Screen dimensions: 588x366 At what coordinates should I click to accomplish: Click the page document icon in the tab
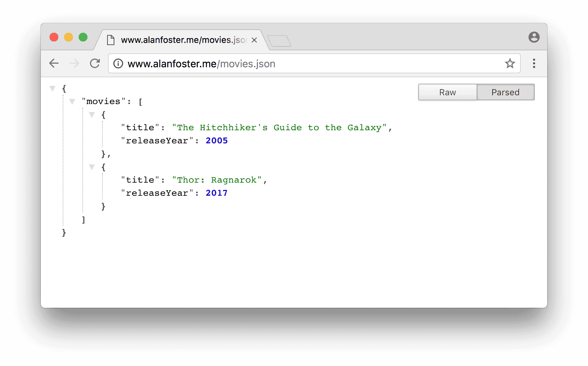click(x=111, y=40)
